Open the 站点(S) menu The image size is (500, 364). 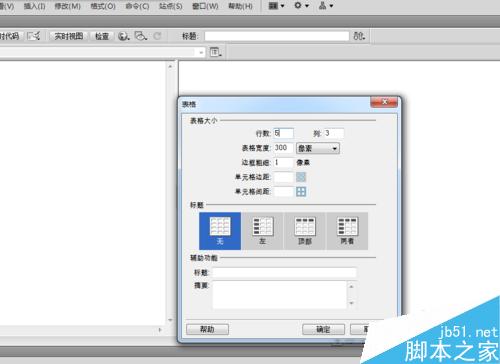pyautogui.click(x=171, y=6)
